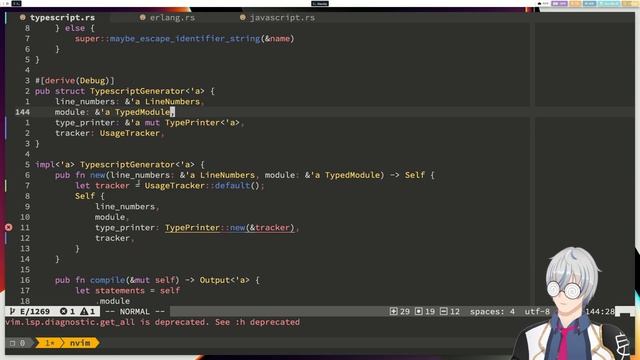The image size is (640, 360).
Task: Click 'UsageTracker::default()' call
Action: 202,185
